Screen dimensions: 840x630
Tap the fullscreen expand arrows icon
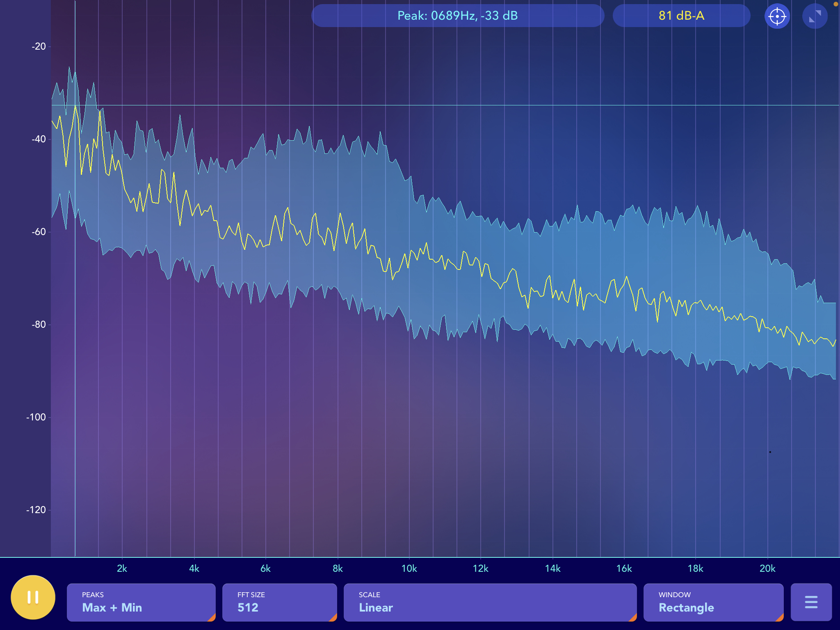(815, 16)
